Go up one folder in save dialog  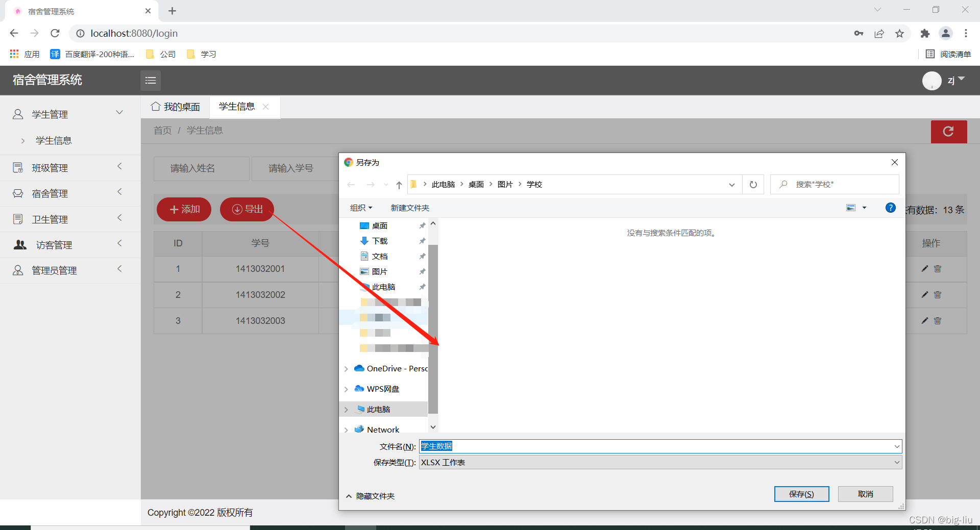(x=399, y=185)
